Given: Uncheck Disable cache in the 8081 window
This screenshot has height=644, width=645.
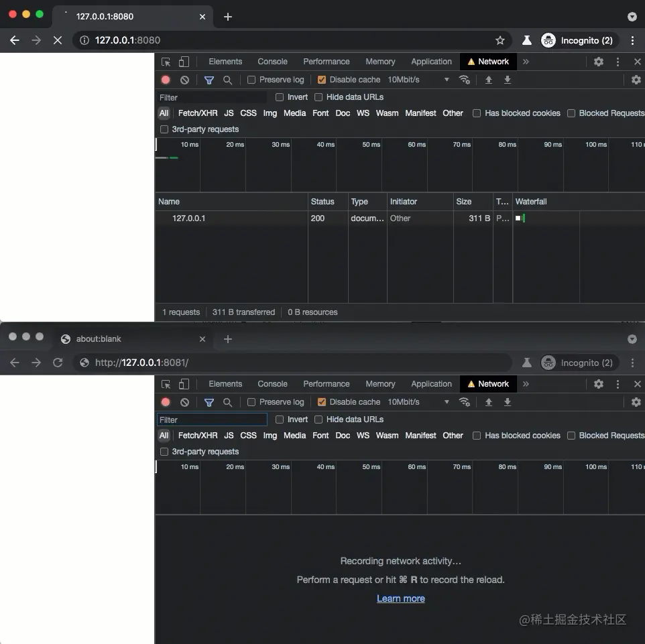Looking at the screenshot, I should tap(322, 402).
